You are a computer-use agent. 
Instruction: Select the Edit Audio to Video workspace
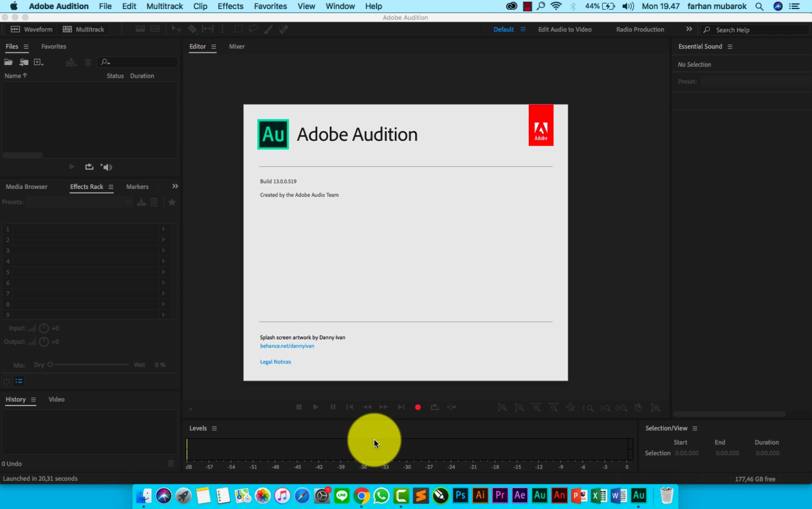(x=565, y=29)
